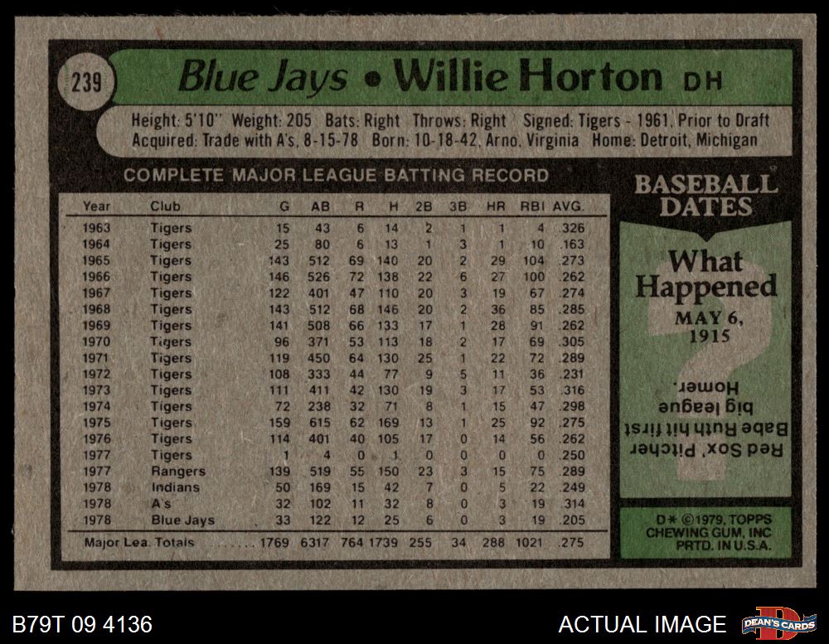Click the 'DH' position label
The width and height of the screenshot is (829, 644).
[703, 81]
